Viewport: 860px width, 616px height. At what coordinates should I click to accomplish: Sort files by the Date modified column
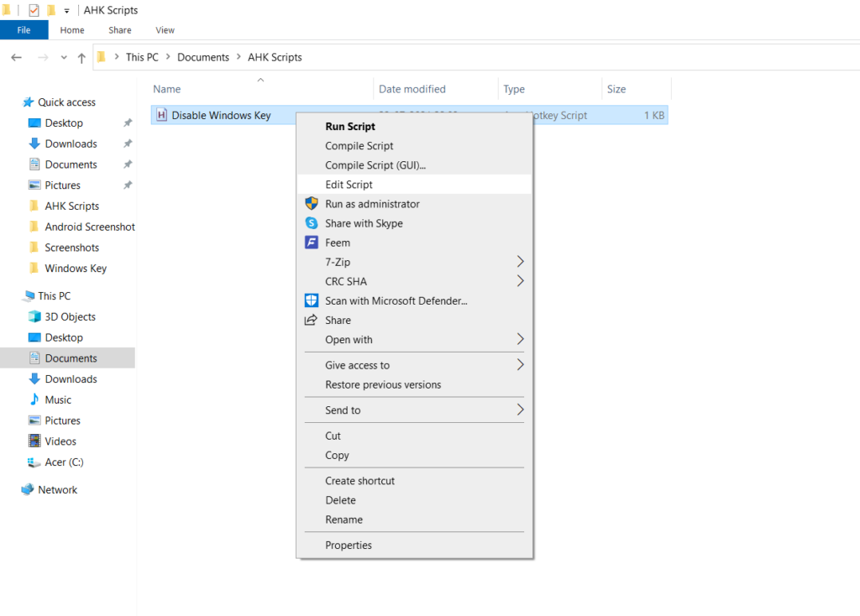[x=412, y=89]
